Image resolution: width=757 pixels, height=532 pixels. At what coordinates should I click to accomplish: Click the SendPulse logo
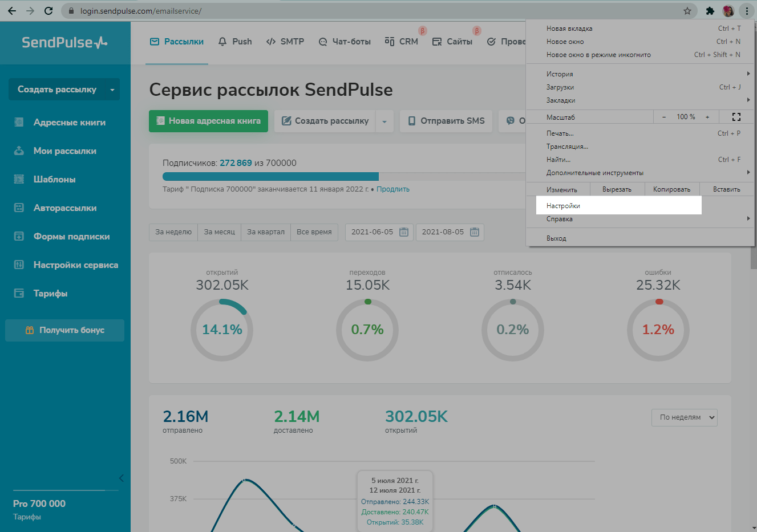[64, 43]
